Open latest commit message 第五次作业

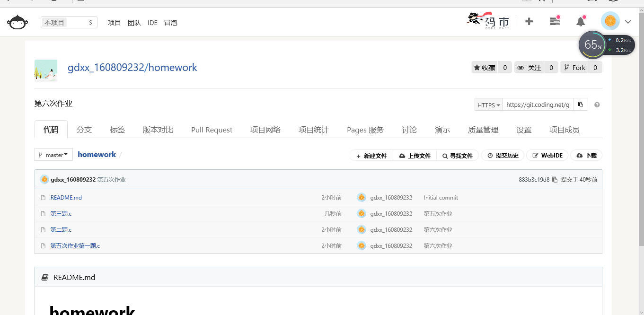click(x=112, y=180)
